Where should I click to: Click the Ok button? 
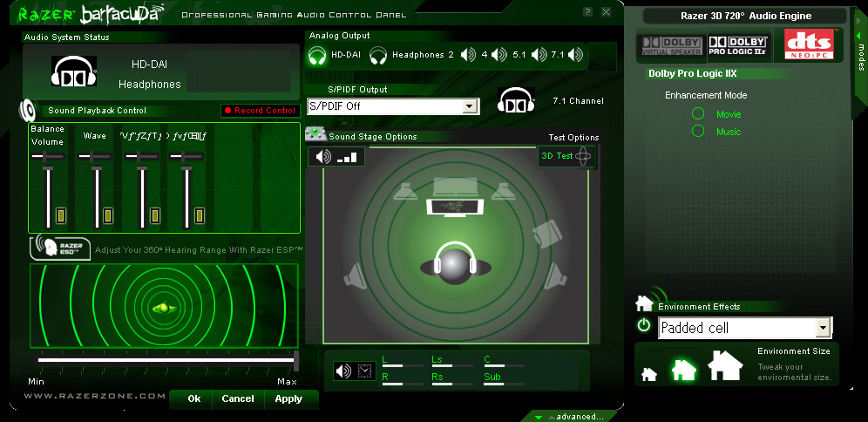click(x=193, y=398)
